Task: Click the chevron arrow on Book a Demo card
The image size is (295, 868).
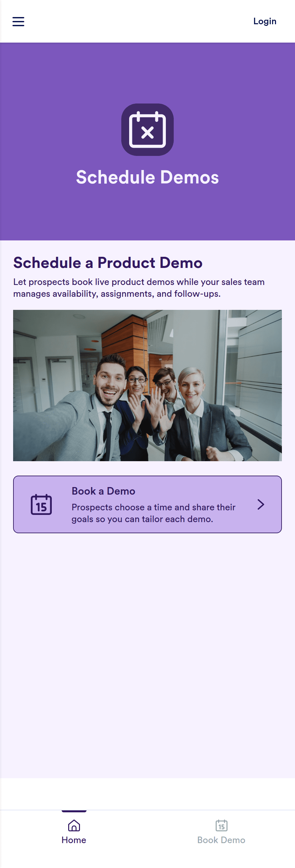Action: tap(260, 504)
